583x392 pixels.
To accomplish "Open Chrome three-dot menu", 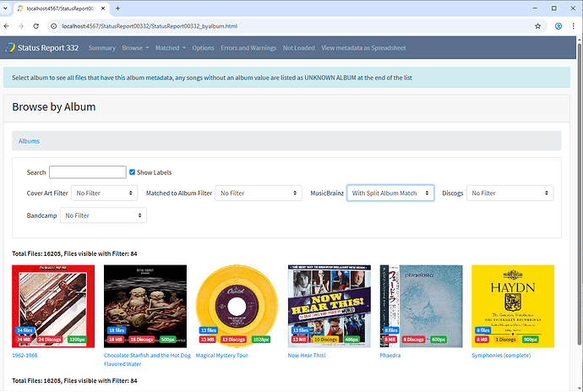I will (x=574, y=26).
